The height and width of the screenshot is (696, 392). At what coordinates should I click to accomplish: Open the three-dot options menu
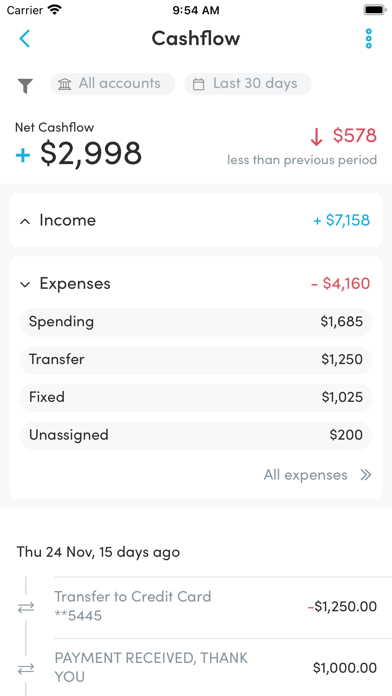(x=368, y=39)
